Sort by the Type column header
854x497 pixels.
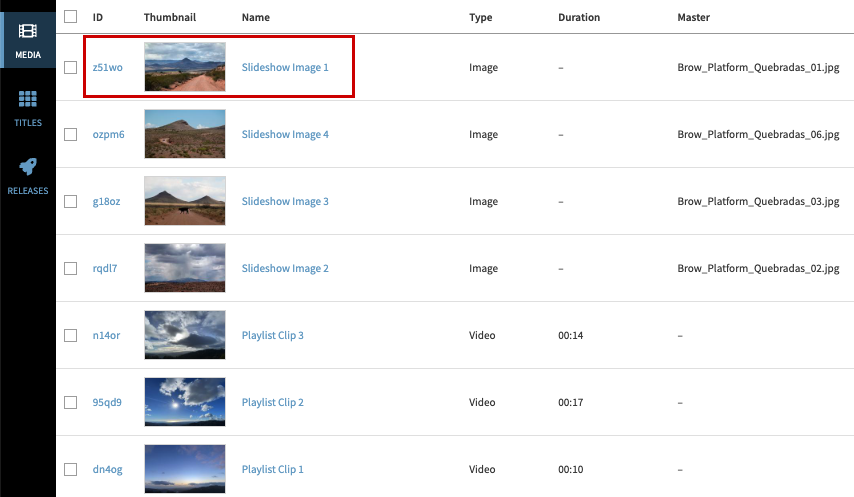pyautogui.click(x=480, y=17)
